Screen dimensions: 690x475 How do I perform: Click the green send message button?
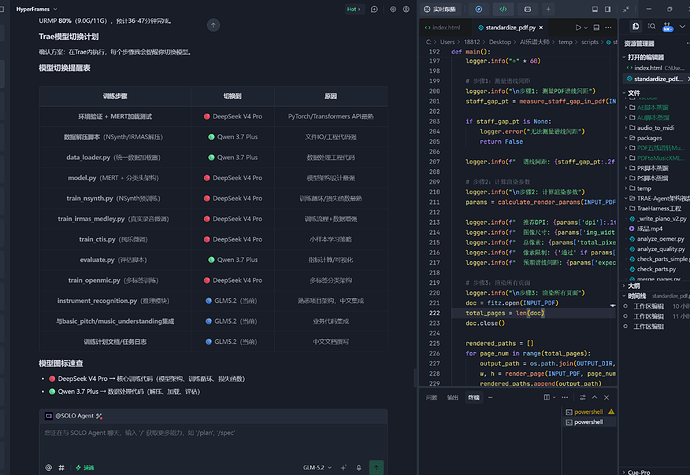[x=376, y=468]
